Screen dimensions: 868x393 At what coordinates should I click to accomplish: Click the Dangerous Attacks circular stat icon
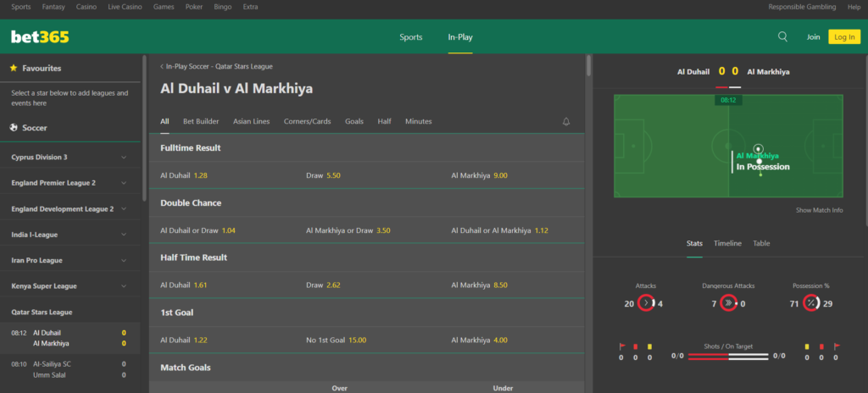click(728, 303)
